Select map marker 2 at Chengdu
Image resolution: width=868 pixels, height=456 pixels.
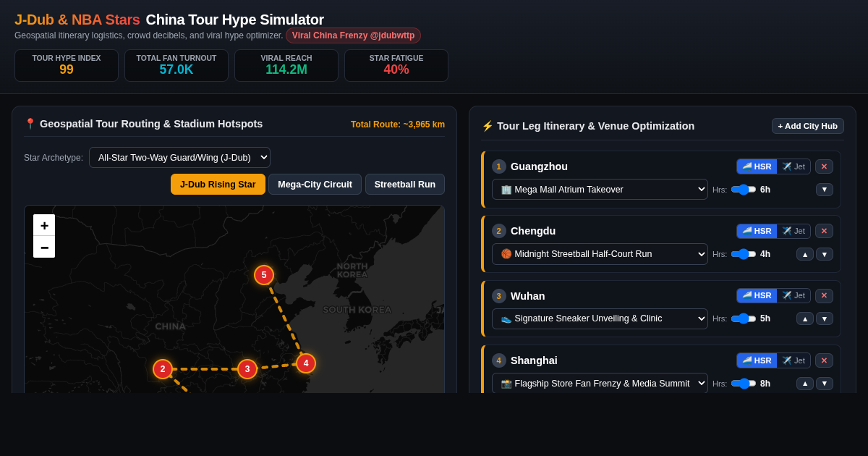point(163,369)
